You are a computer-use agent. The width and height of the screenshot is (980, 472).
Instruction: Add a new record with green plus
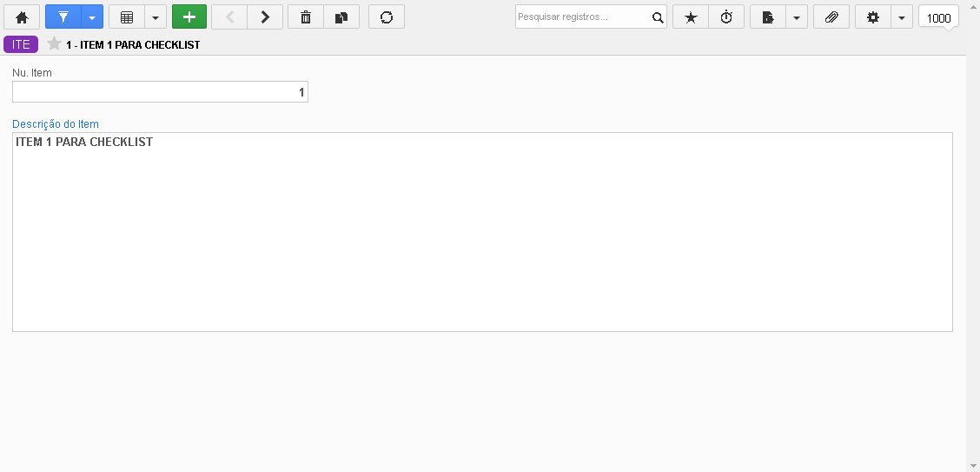point(189,17)
